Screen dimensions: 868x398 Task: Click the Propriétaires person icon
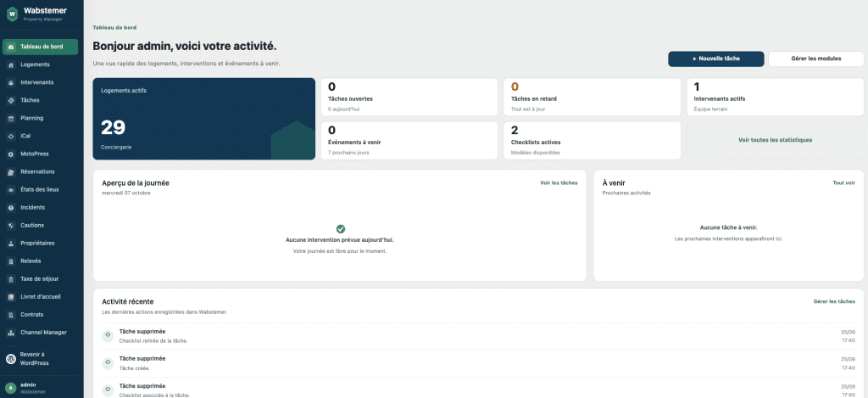coord(10,244)
